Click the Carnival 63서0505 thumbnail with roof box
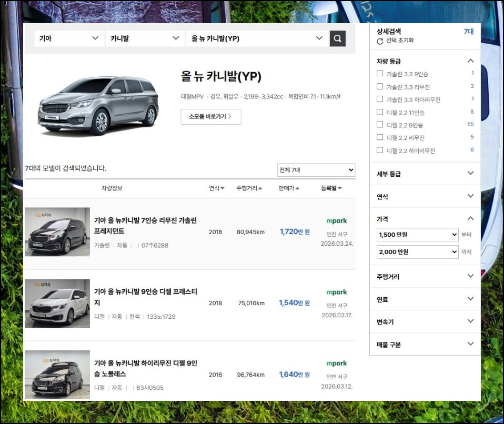The image size is (504, 424). tap(57, 375)
